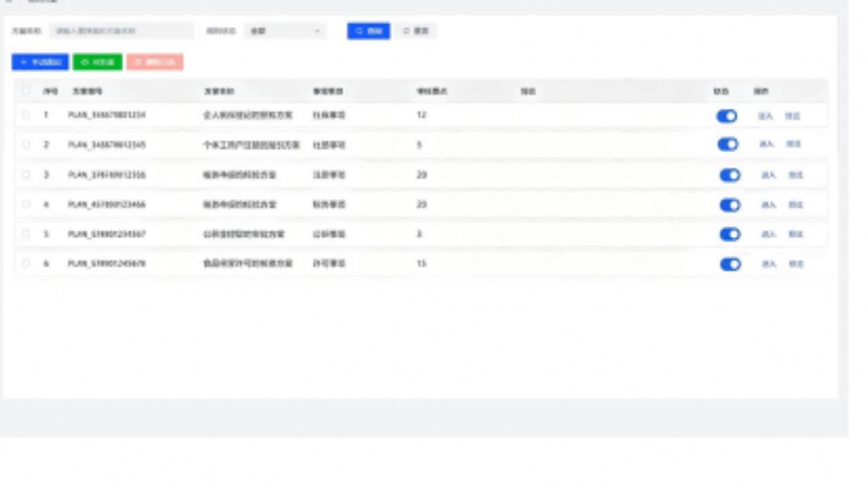The width and height of the screenshot is (868, 489).
Task: Click the PLAN code cell in row 2
Action: pos(107,145)
